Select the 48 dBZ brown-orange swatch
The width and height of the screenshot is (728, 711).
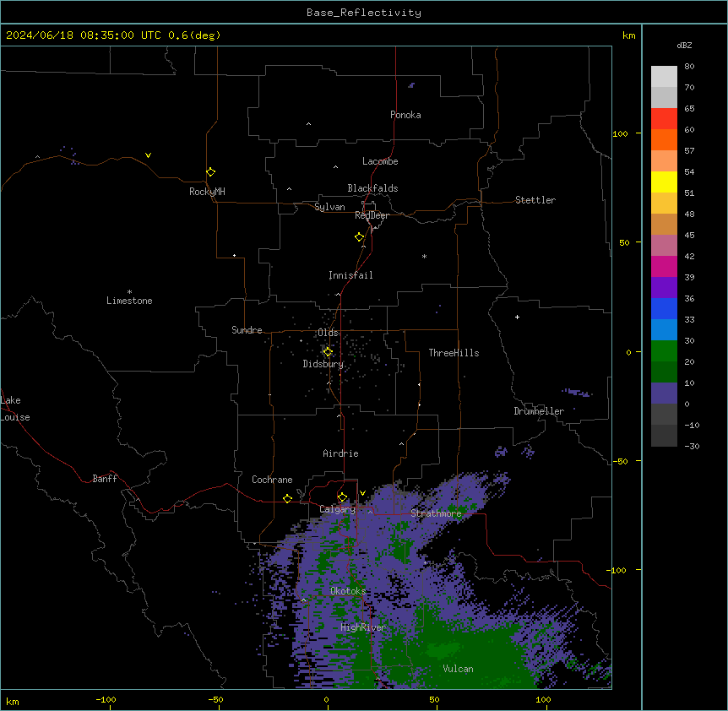(x=664, y=224)
